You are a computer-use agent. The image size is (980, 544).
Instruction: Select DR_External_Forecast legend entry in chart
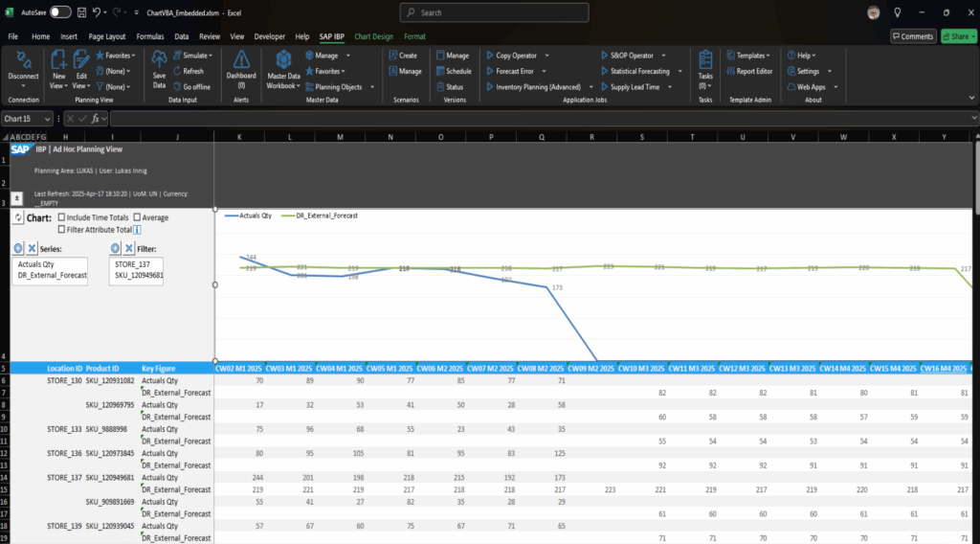pos(320,215)
